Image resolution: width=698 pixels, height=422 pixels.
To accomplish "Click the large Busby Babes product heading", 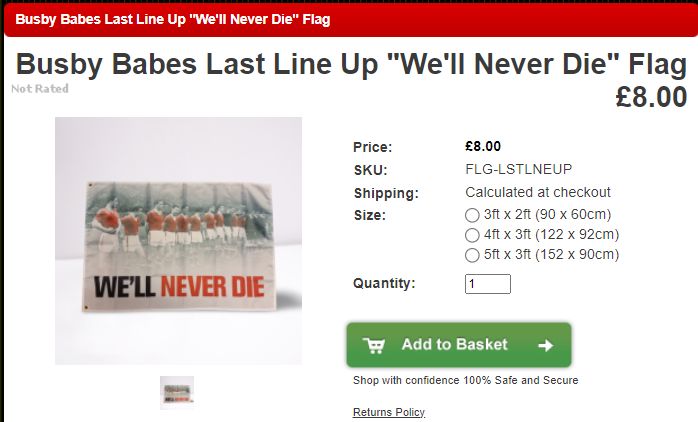I will point(351,64).
